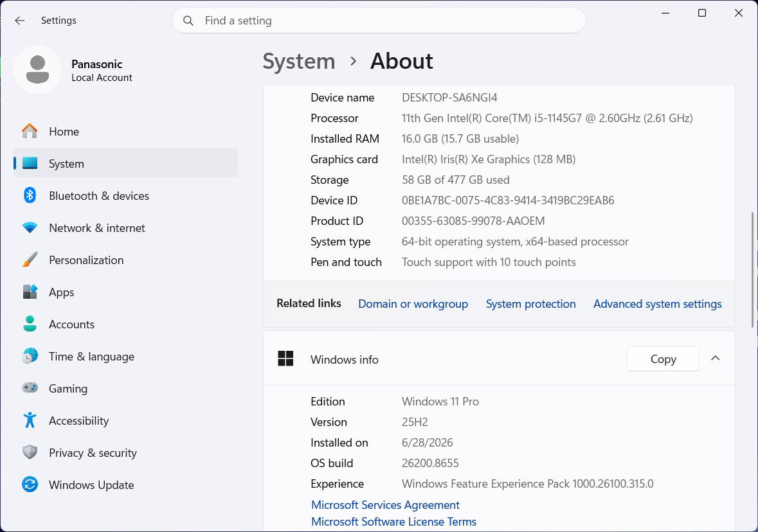Click the Windows Feature Experience Pack value
The width and height of the screenshot is (758, 532).
[x=527, y=484]
